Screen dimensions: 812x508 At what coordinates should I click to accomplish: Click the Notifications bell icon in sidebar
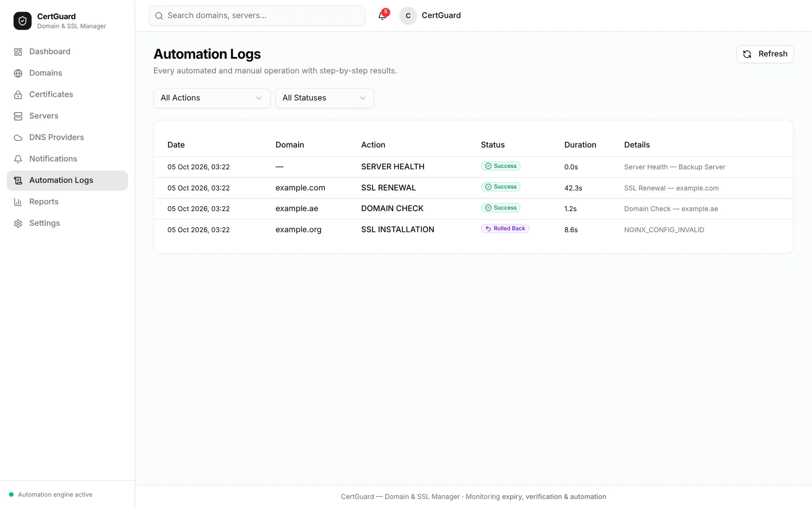point(18,159)
